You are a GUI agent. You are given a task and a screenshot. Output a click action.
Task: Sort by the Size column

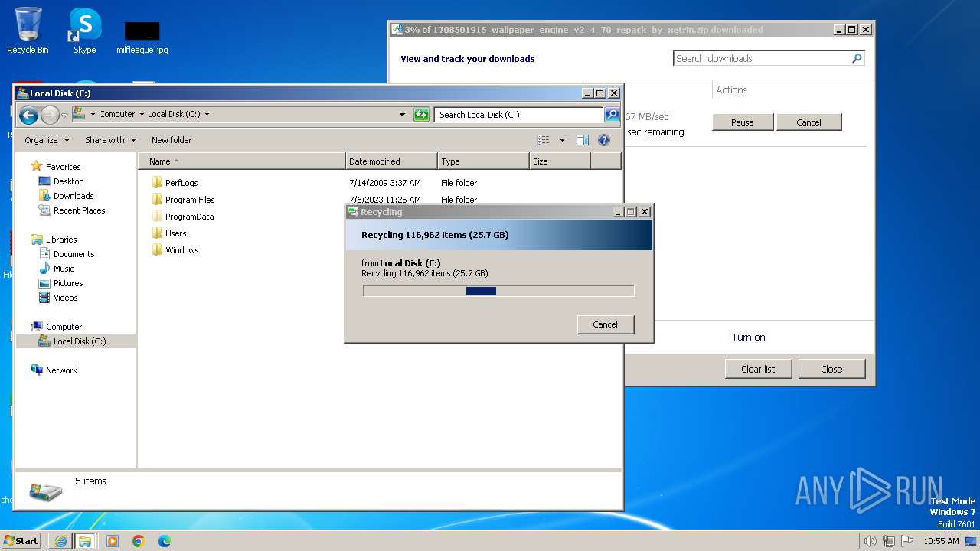coord(560,161)
